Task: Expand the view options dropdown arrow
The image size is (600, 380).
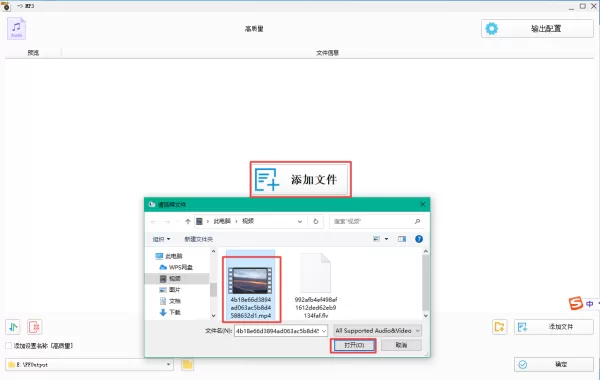Action: point(386,239)
